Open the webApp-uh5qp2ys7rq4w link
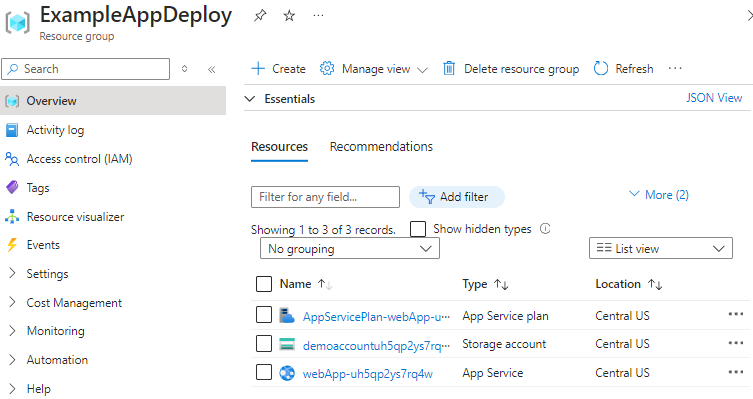This screenshot has width=753, height=399. tap(368, 374)
